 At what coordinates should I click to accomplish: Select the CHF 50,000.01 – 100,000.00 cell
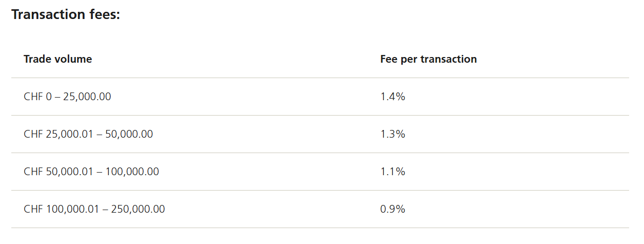click(91, 172)
